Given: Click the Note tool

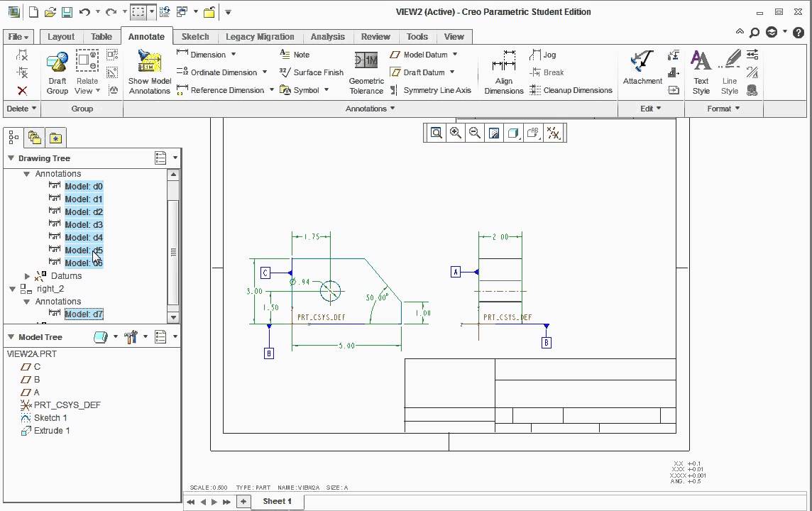Looking at the screenshot, I should [x=294, y=55].
